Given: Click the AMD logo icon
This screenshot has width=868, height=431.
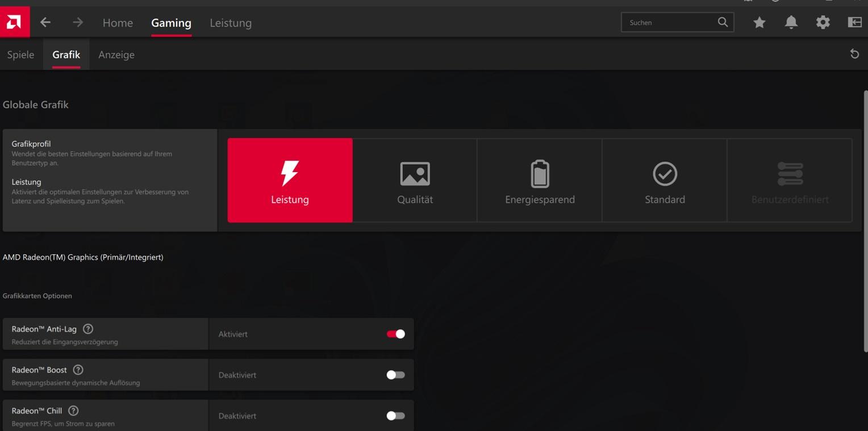Looking at the screenshot, I should (x=14, y=22).
